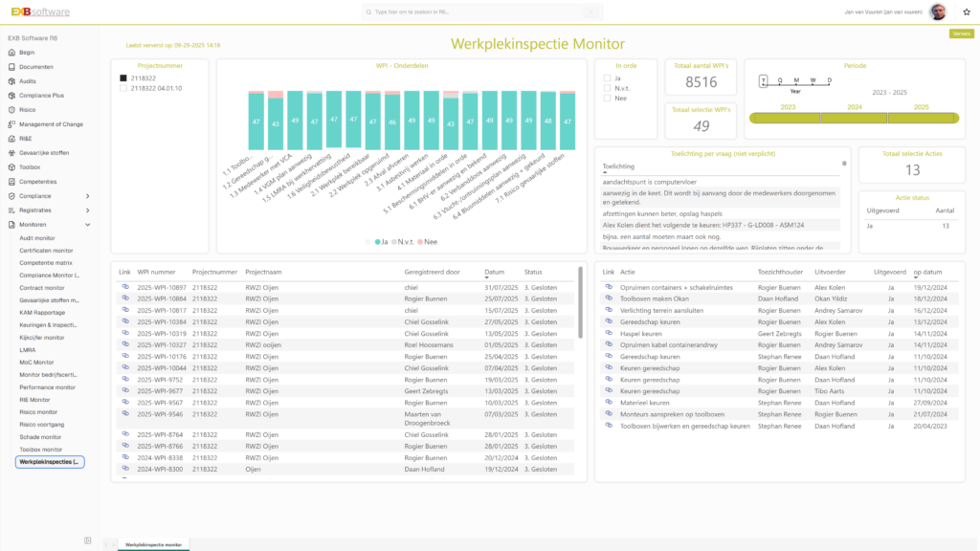Check the 'Ja' box under In orde
The height and width of the screenshot is (551, 980).
[607, 77]
